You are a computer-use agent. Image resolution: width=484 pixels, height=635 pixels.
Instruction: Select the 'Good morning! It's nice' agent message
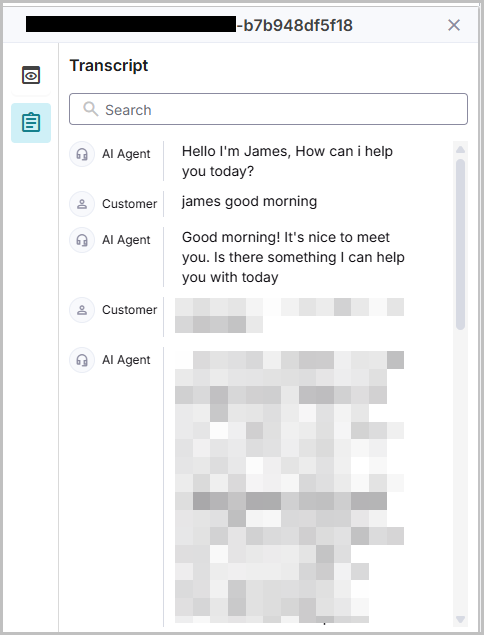click(293, 257)
